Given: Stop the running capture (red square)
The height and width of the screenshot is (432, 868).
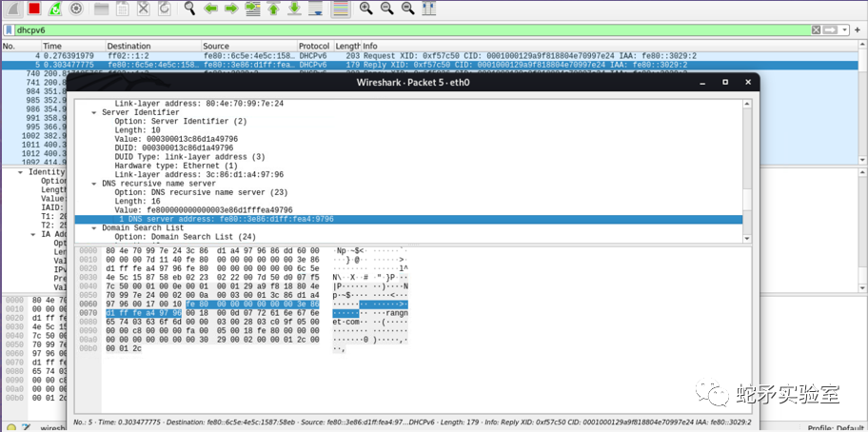Looking at the screenshot, I should point(34,9).
